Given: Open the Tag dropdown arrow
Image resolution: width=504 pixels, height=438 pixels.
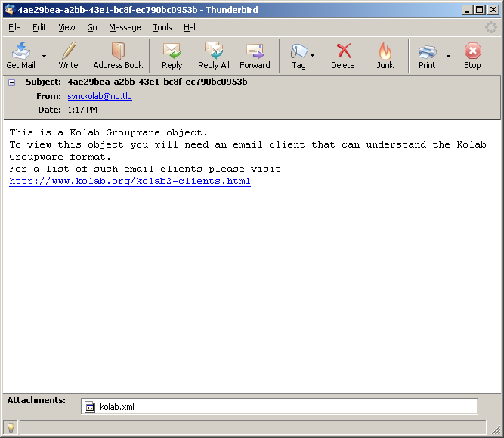Looking at the screenshot, I should tap(312, 56).
